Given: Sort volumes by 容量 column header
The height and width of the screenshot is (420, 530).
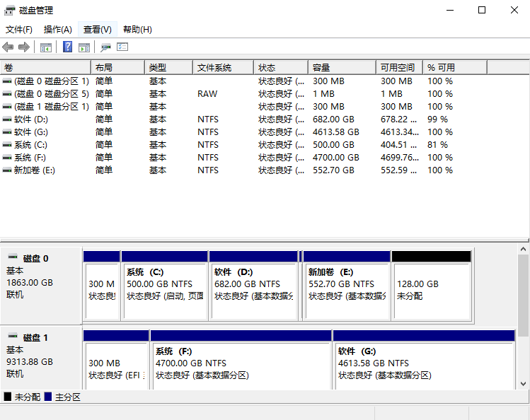Looking at the screenshot, I should coord(342,68).
